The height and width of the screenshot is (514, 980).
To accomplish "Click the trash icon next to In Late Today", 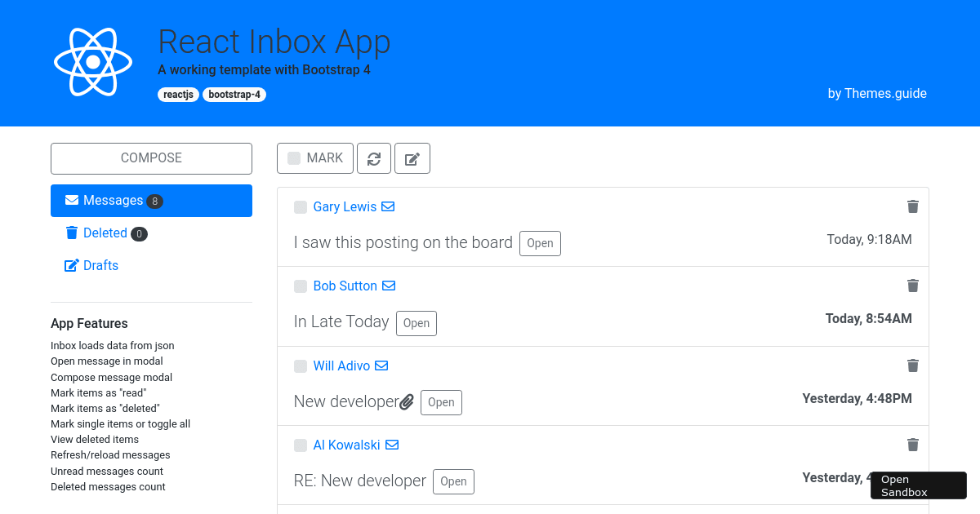I will [x=912, y=286].
